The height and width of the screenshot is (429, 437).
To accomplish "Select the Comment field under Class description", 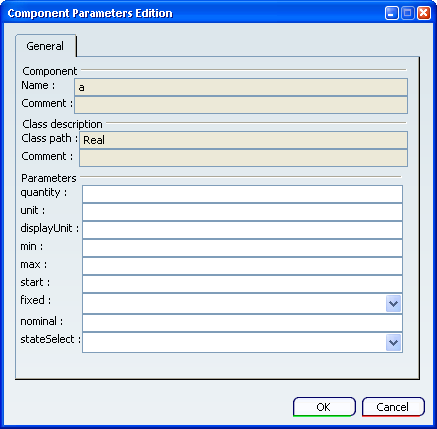I will [x=243, y=158].
